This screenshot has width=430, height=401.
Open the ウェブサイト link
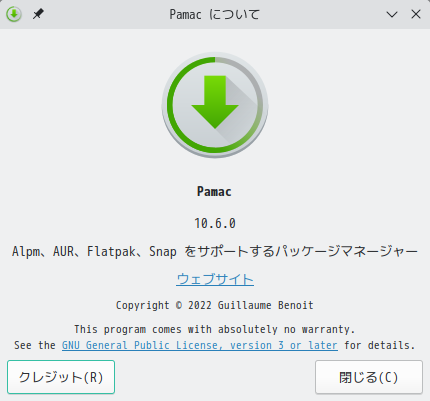pos(215,279)
